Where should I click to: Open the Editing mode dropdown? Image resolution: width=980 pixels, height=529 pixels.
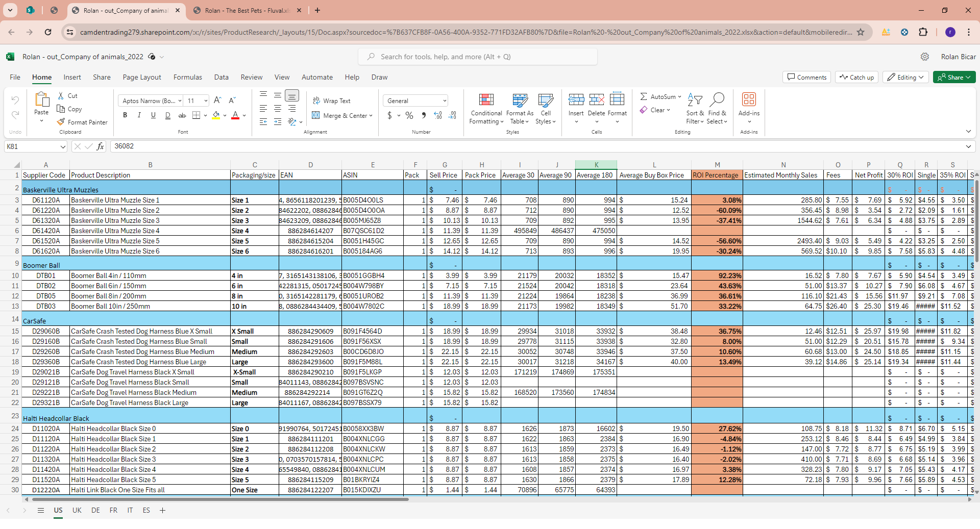click(x=905, y=77)
